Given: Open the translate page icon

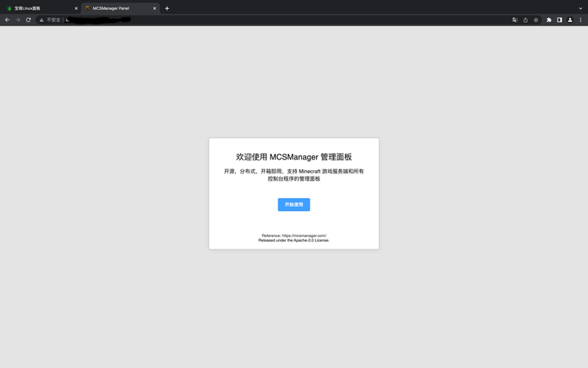Looking at the screenshot, I should [514, 20].
